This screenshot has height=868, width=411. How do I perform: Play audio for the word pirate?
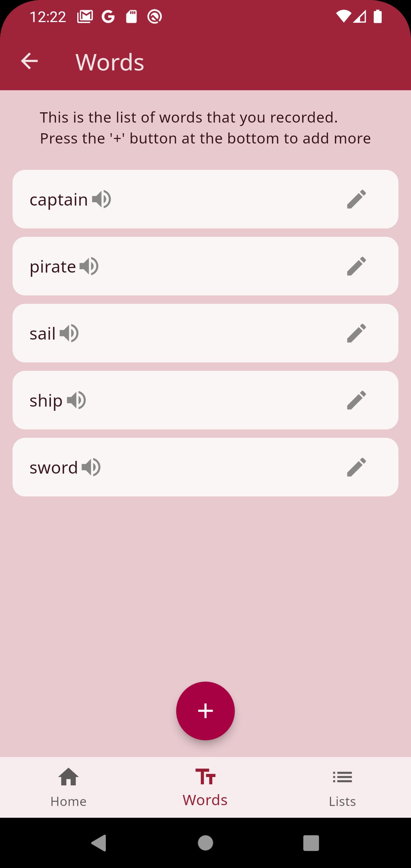point(89,266)
